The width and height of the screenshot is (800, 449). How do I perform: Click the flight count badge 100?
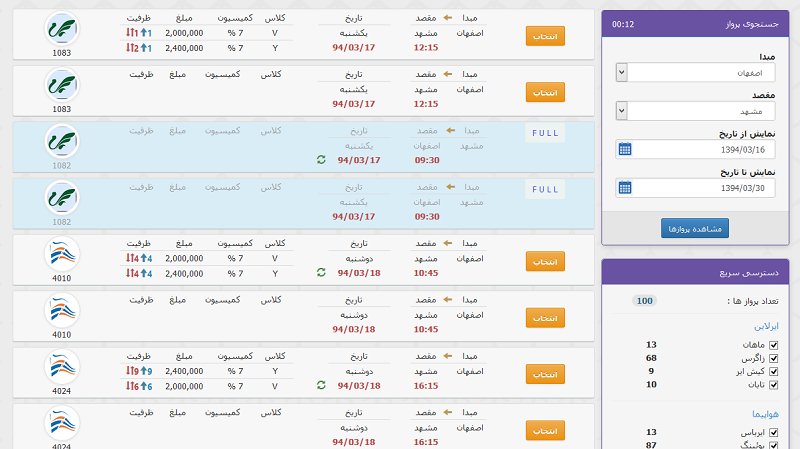[x=644, y=301]
